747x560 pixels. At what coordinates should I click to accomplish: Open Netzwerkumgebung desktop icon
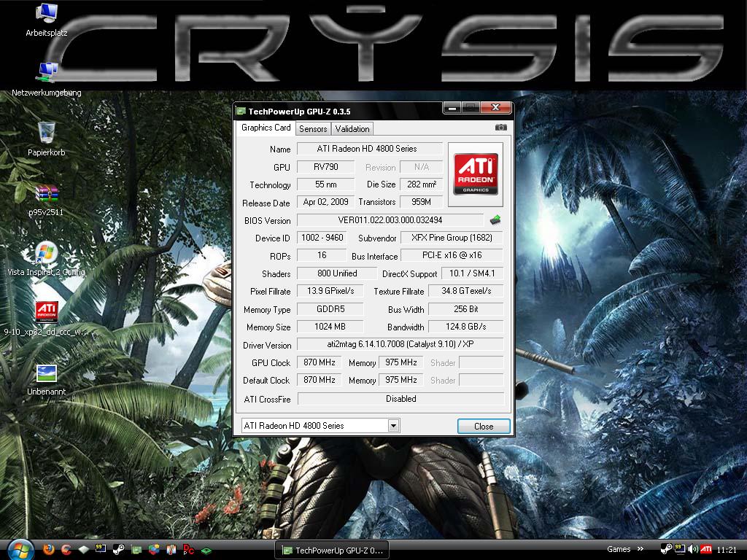click(47, 79)
